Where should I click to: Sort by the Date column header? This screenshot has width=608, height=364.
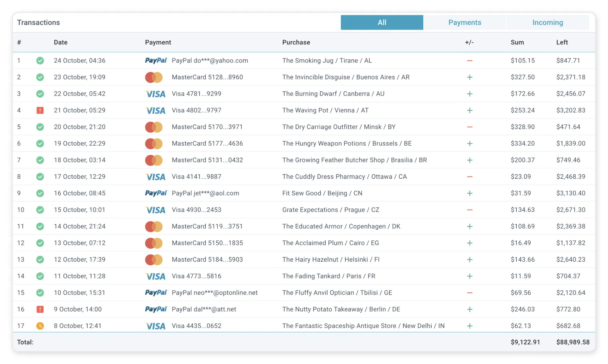[61, 42]
